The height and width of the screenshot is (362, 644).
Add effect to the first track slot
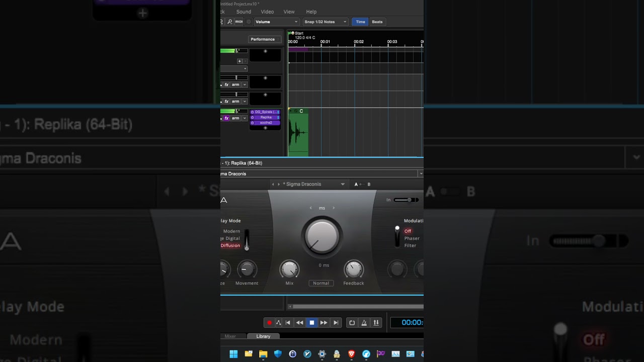click(265, 51)
